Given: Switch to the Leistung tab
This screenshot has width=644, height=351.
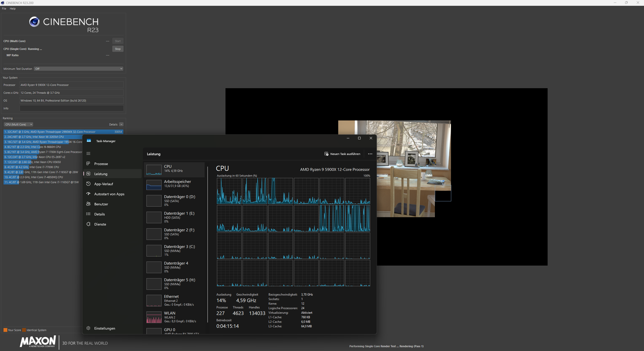Looking at the screenshot, I should [100, 174].
